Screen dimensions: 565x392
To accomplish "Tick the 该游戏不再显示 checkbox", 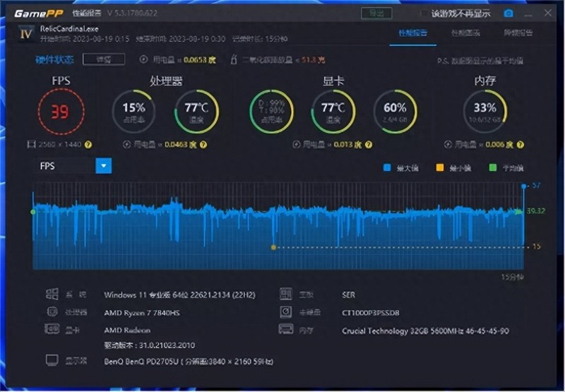I will tap(423, 13).
